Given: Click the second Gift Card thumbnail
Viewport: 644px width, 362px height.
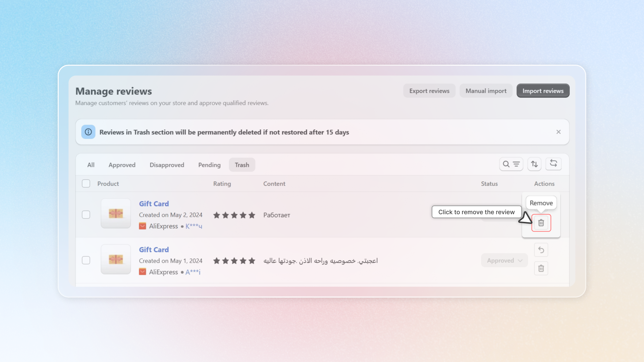Looking at the screenshot, I should pyautogui.click(x=116, y=259).
